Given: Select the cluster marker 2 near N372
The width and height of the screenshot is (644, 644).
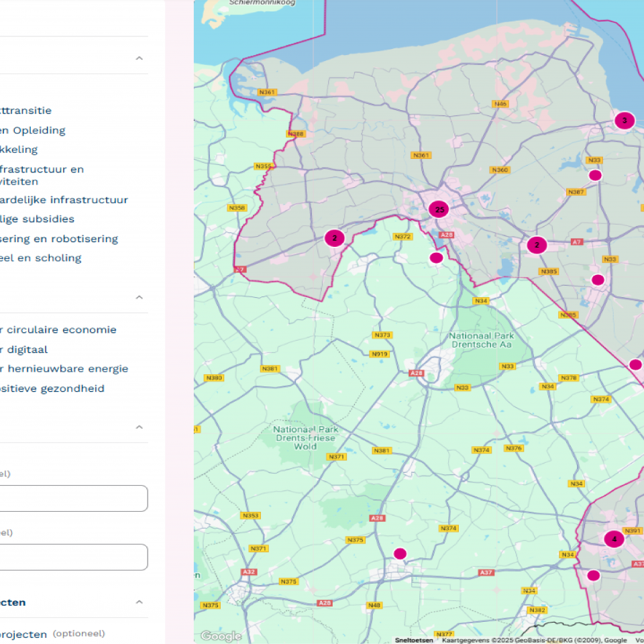Looking at the screenshot, I should click(x=334, y=237).
